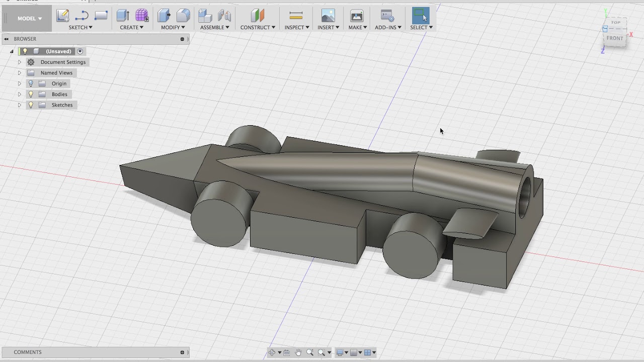
Task: Select the Create Sketch tool icon
Action: click(62, 16)
